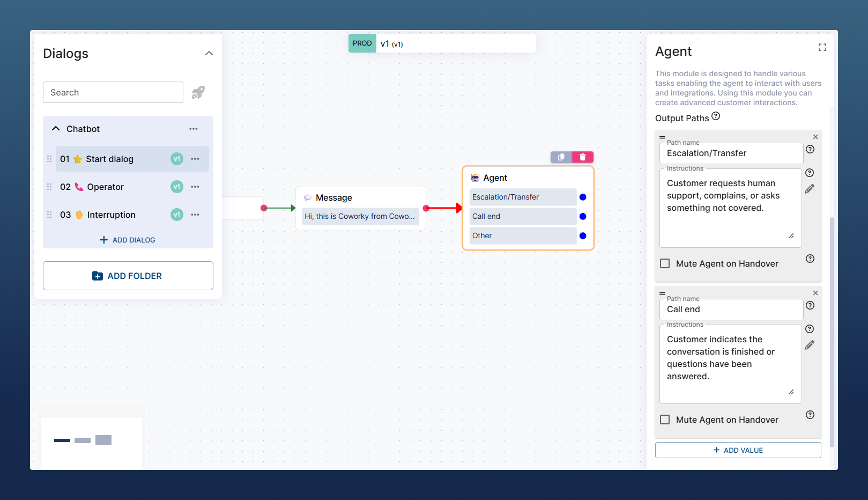Delete the Agent node with trash icon
Image resolution: width=868 pixels, height=500 pixels.
pyautogui.click(x=583, y=157)
